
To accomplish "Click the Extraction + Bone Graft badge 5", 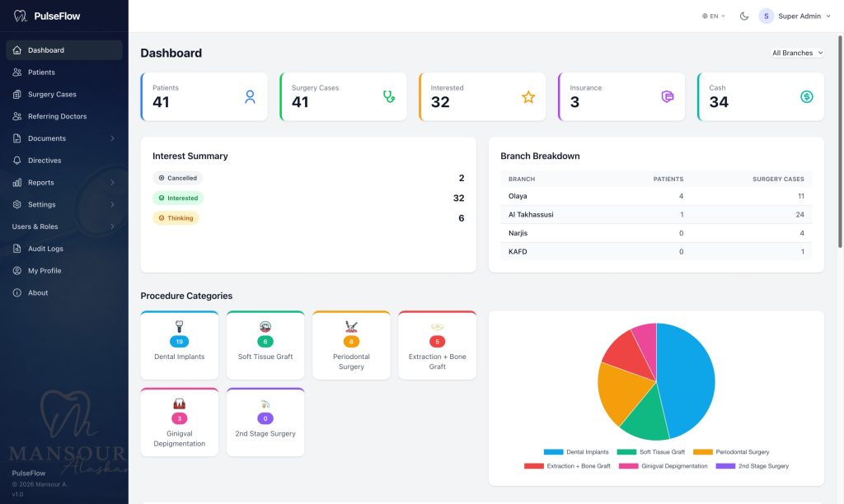I will pos(437,342).
